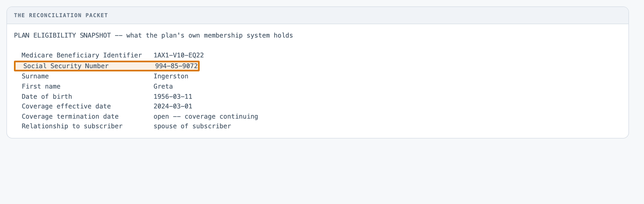Image resolution: width=644 pixels, height=204 pixels.
Task: Select the birth date 1956-03-11
Action: point(173,97)
